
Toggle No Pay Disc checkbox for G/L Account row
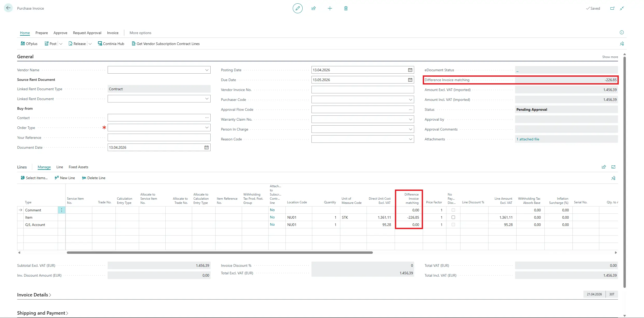(x=453, y=225)
